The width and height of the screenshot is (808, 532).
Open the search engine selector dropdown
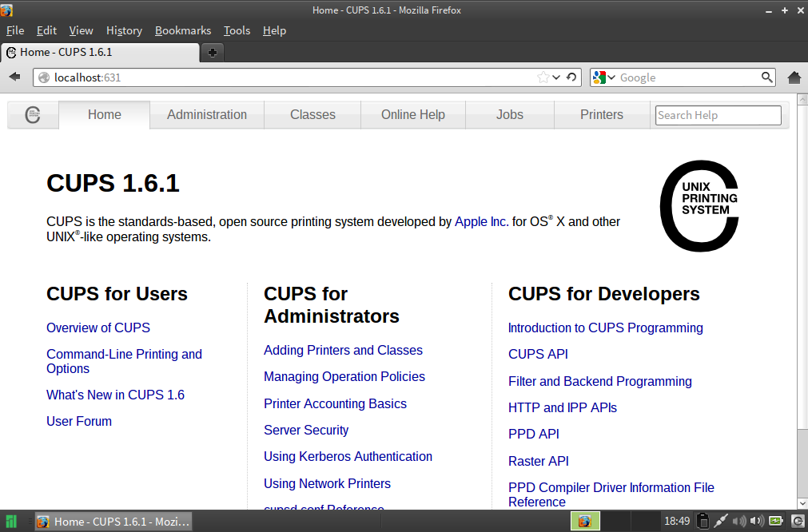tap(604, 77)
